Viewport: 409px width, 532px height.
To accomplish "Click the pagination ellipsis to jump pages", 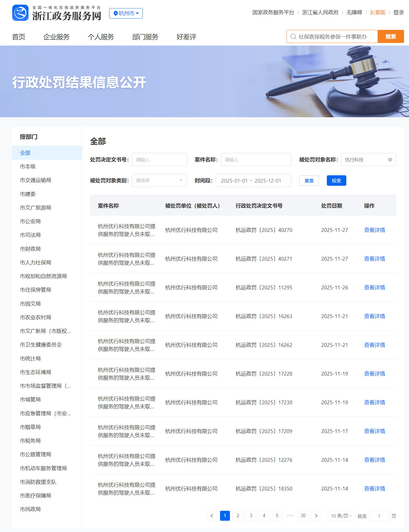I will [x=290, y=516].
